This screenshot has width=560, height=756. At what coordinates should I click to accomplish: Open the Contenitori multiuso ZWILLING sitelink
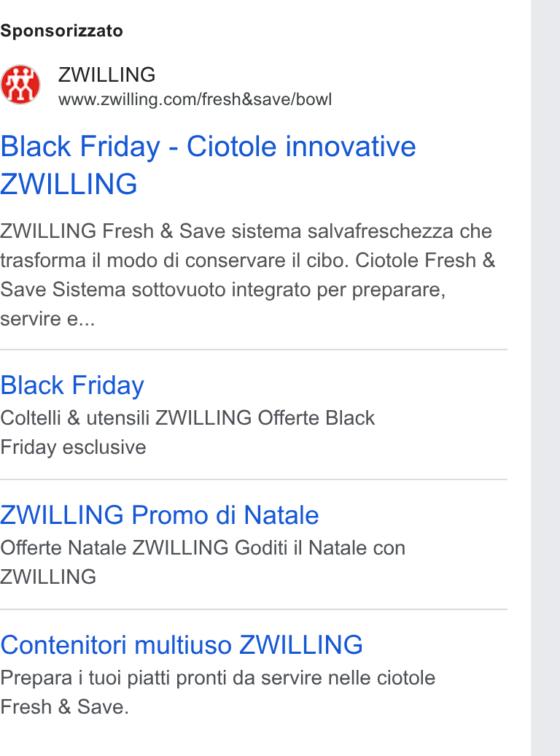[182, 644]
